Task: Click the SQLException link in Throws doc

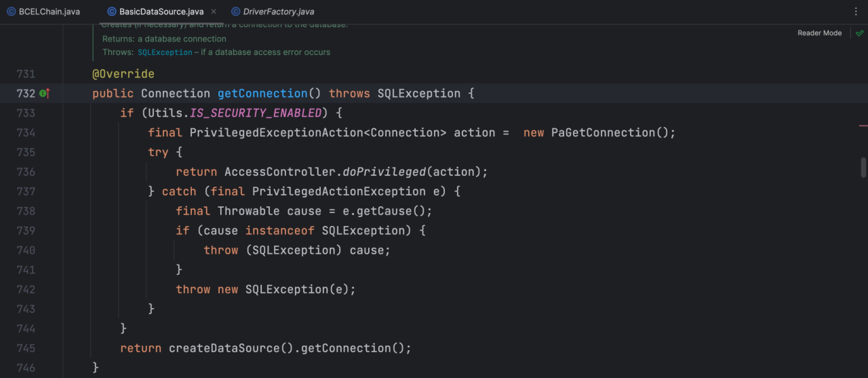Action: pos(165,52)
